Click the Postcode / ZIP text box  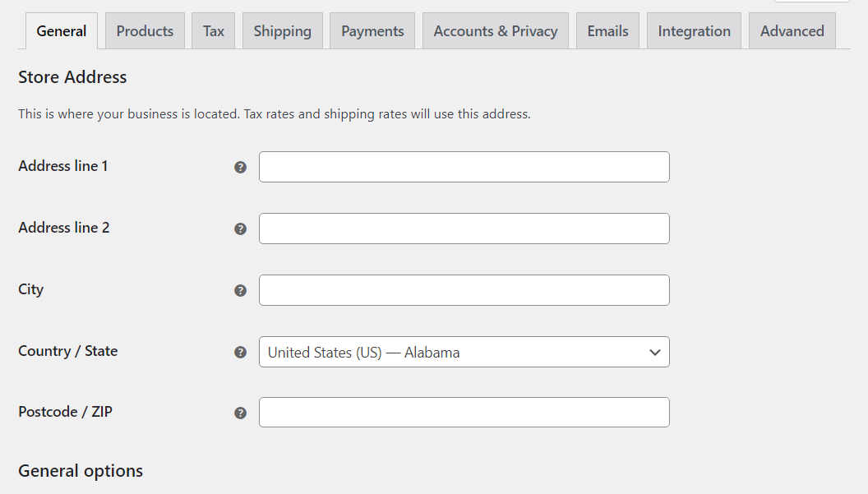click(x=464, y=412)
